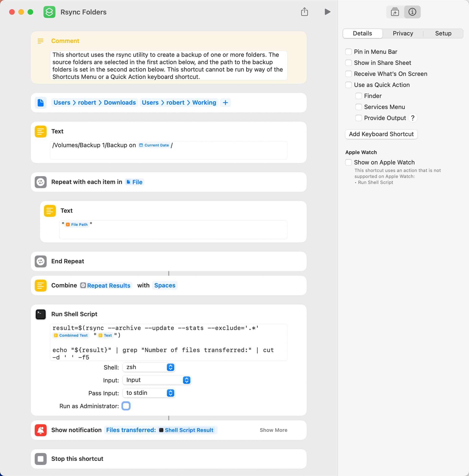Enable Show on Apple Watch
469x476 pixels.
tap(349, 162)
